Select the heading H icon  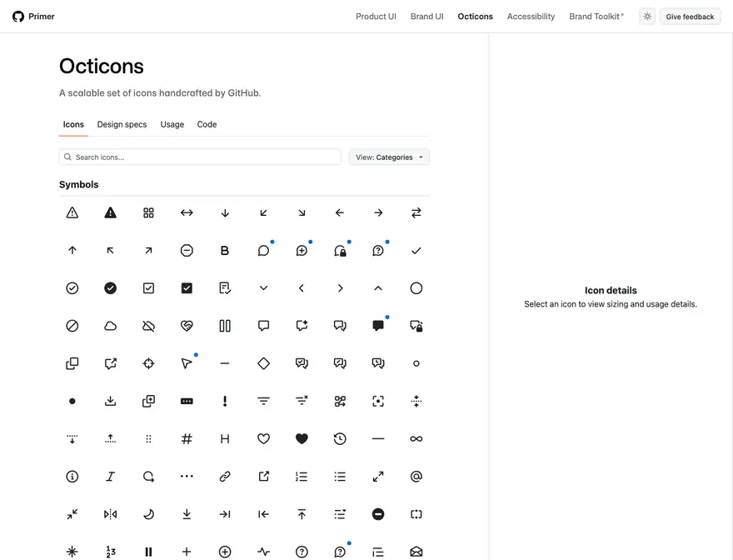(225, 439)
